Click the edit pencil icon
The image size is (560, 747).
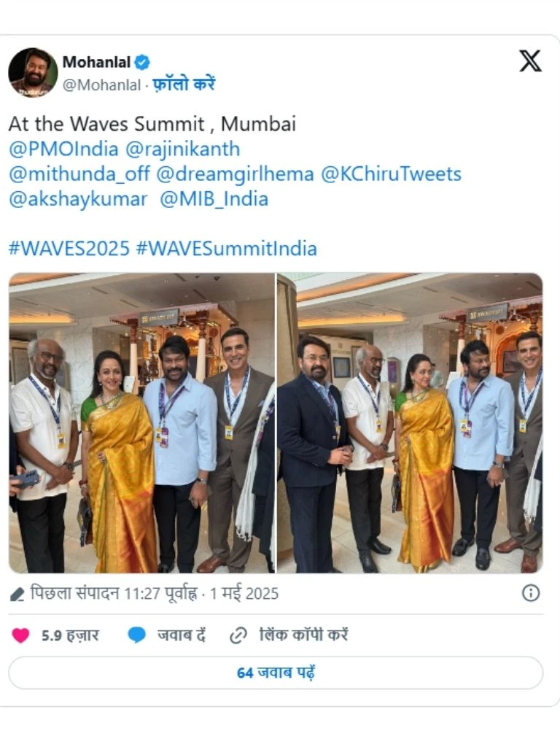[x=17, y=594]
